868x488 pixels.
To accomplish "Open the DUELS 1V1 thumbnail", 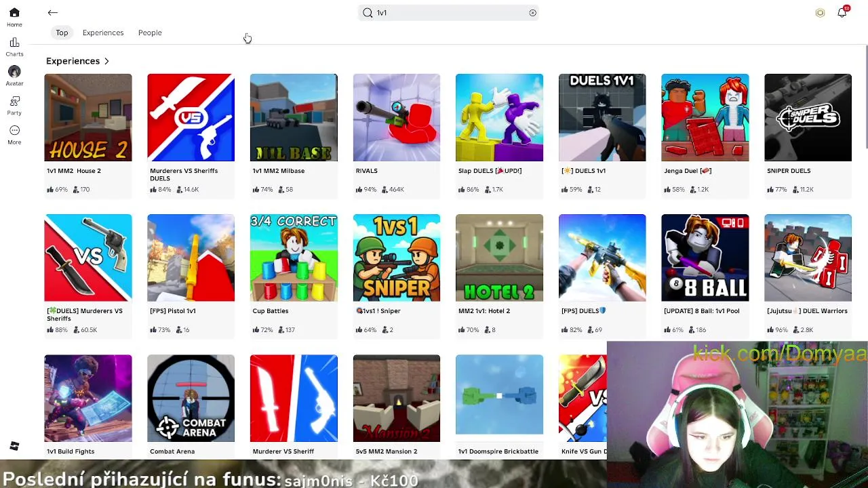I will (x=602, y=117).
